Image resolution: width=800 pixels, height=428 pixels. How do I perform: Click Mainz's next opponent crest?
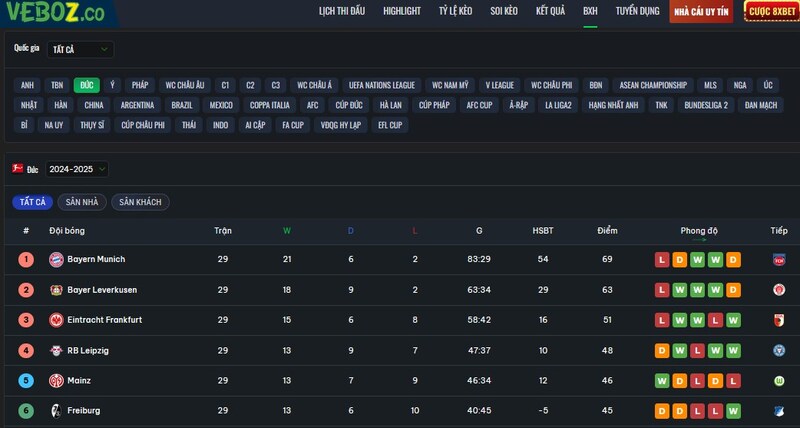pyautogui.click(x=779, y=381)
